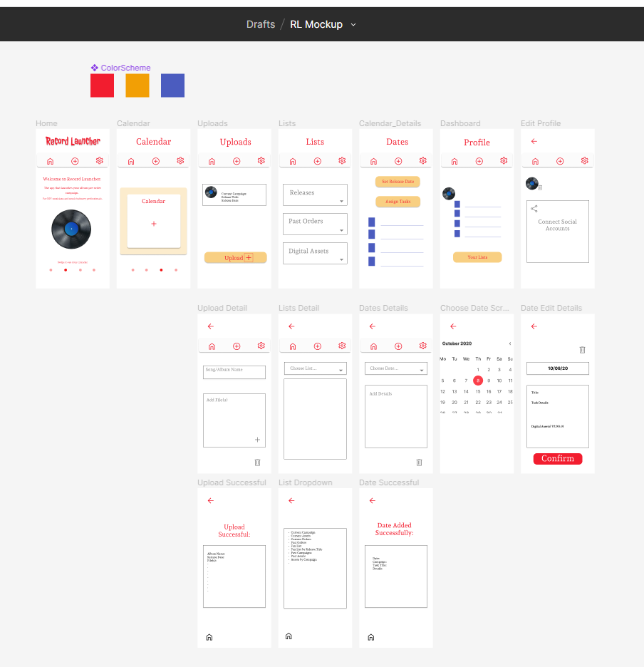
Task: Click the back arrow in the Lists Detail frame
Action: click(291, 326)
